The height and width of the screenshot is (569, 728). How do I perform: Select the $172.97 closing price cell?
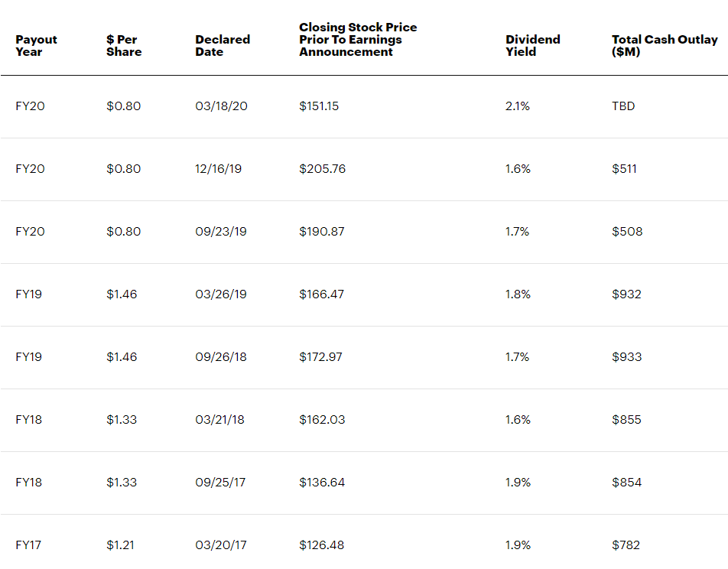point(321,357)
